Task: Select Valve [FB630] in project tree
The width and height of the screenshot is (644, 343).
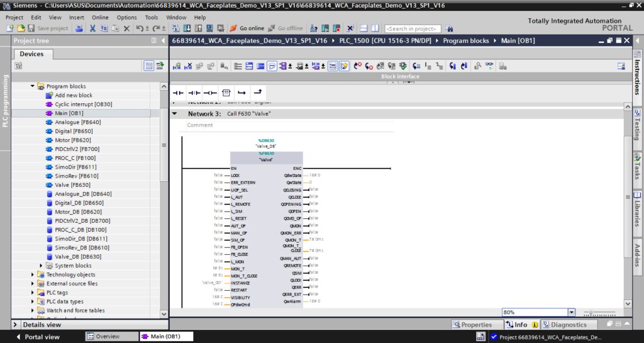Action: point(72,185)
